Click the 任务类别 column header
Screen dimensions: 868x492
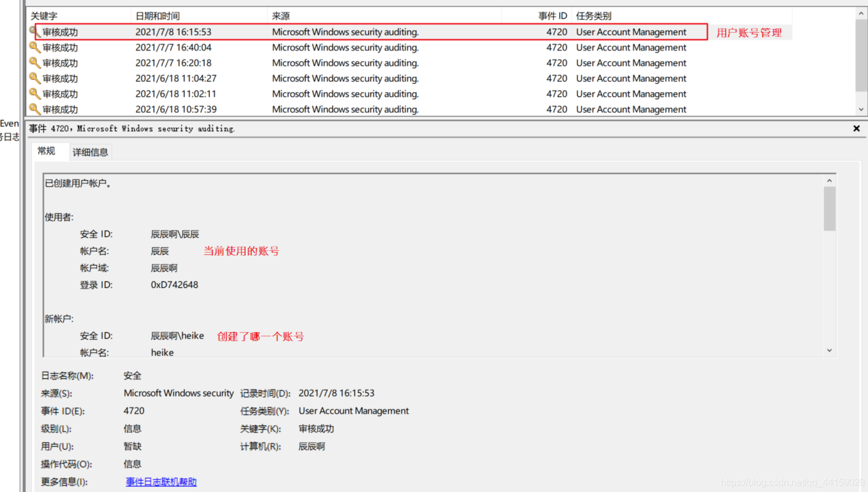coord(594,16)
